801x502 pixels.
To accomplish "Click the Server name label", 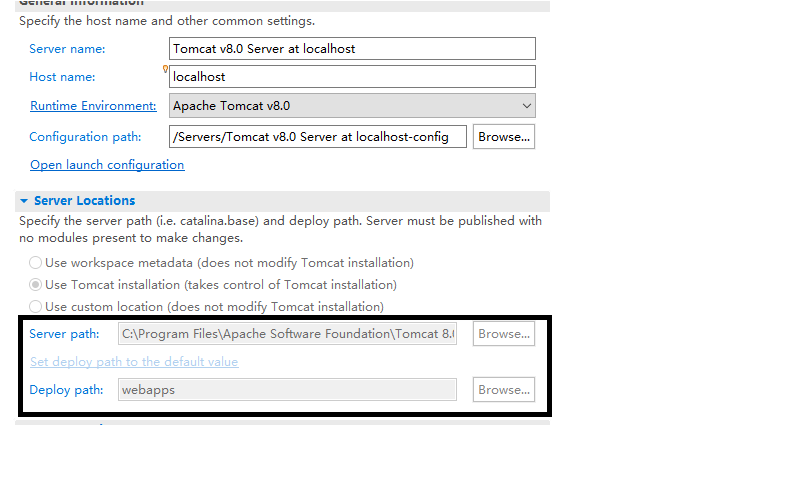I will click(67, 49).
